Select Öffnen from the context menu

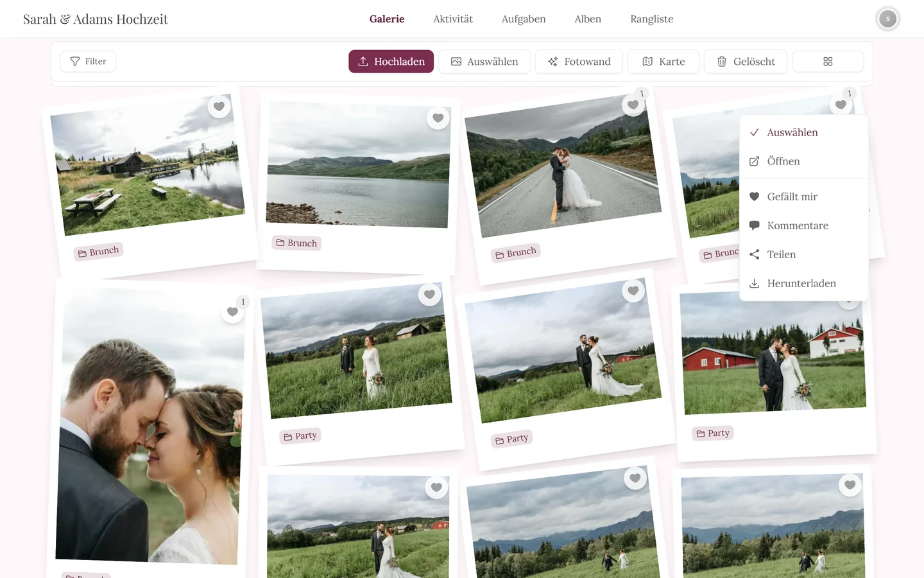coord(804,161)
